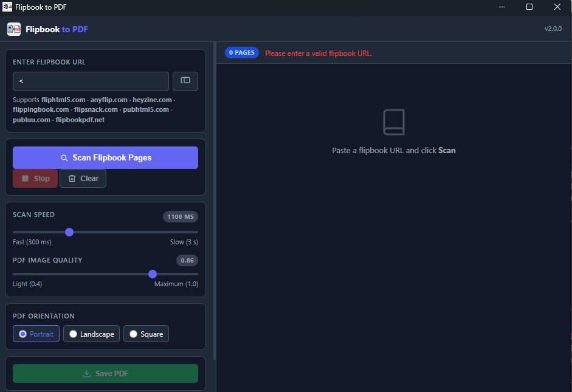Screen dimensions: 572x392
Task: Click the paste icon beside the URL field
Action: (x=185, y=81)
